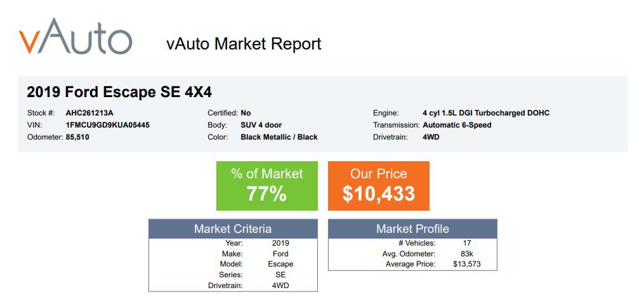Screen dimensions: 644x297
Task: Click the Black Metallic / Black color value
Action: [279, 137]
